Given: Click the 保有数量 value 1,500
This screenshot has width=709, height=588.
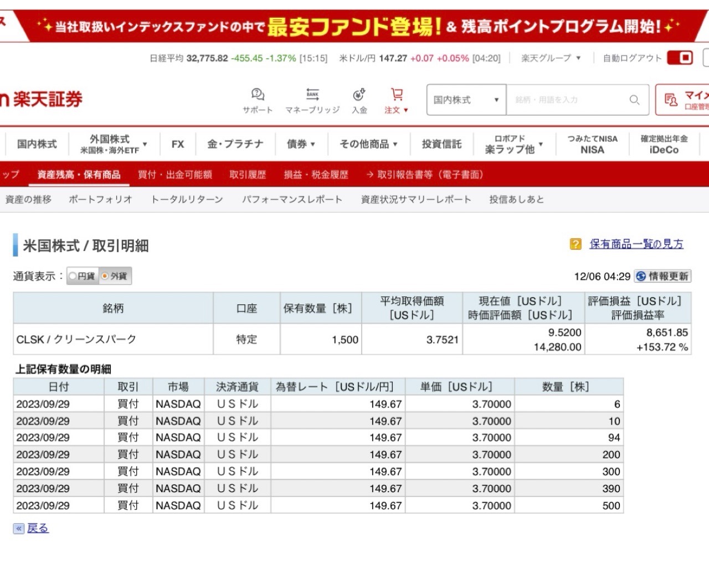Looking at the screenshot, I should coord(345,340).
